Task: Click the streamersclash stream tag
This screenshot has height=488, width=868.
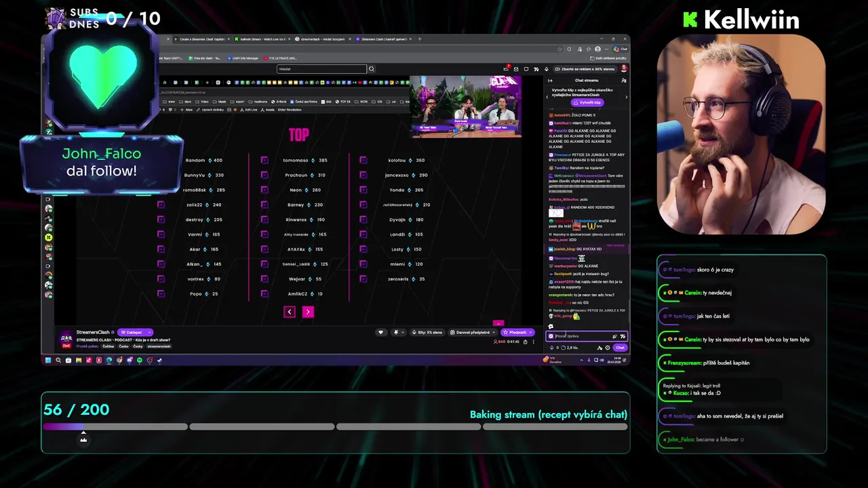Action: point(159,346)
